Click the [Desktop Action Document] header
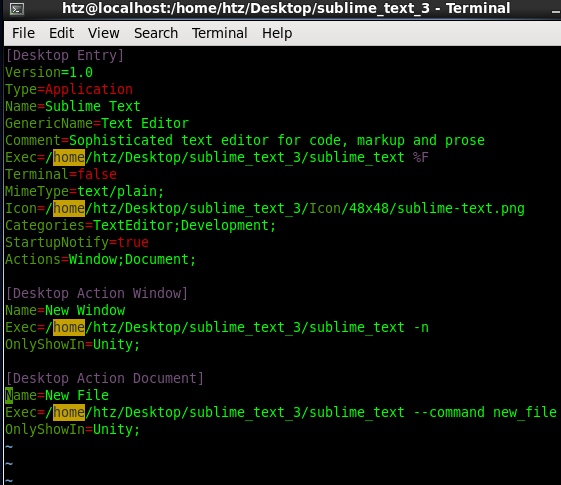 point(104,378)
